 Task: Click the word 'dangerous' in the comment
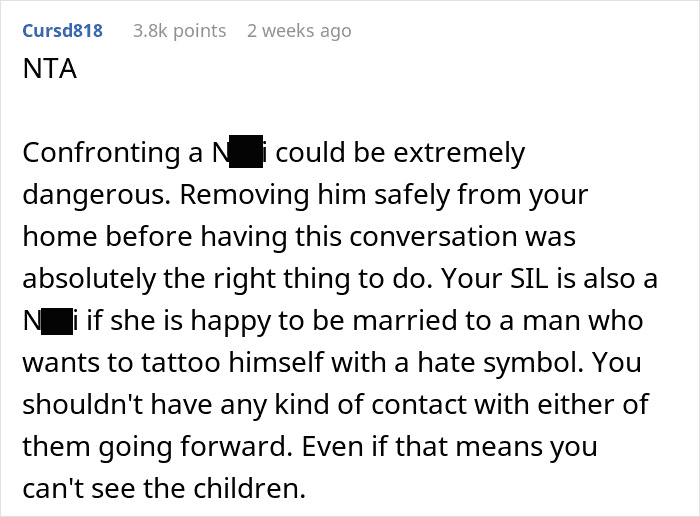click(x=93, y=195)
